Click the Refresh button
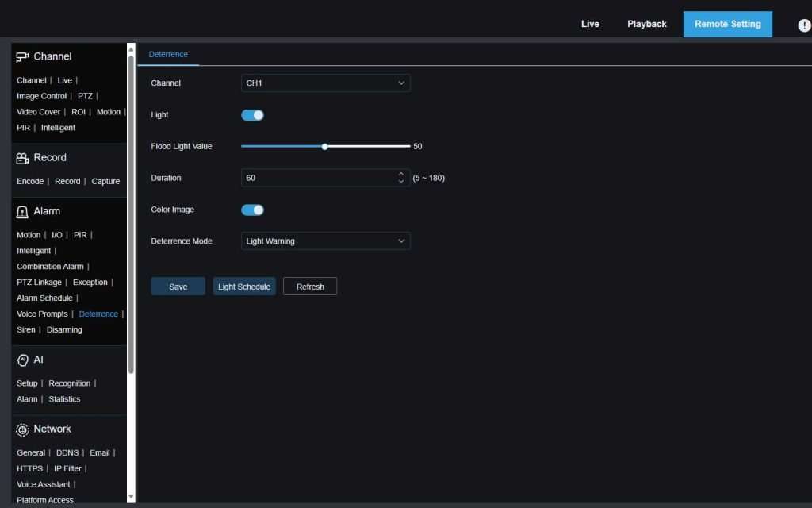The image size is (812, 508). (x=310, y=287)
